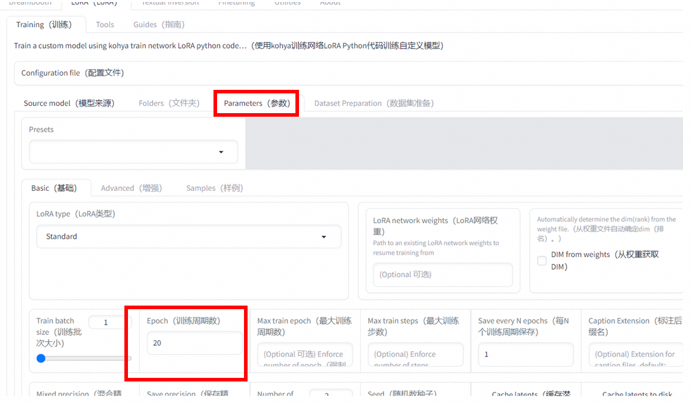Viewport: 691px width, 405px height.
Task: Click the Max train epoch input field
Action: pyautogui.click(x=305, y=354)
